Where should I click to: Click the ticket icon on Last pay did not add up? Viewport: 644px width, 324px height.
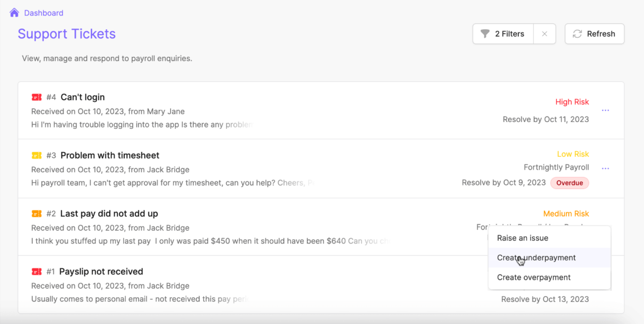pos(37,213)
